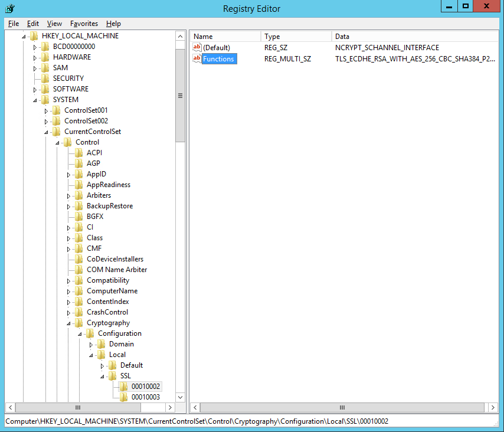Image resolution: width=504 pixels, height=432 pixels.
Task: Click the tree pane vertical scrollbar thumb
Action: point(181,96)
